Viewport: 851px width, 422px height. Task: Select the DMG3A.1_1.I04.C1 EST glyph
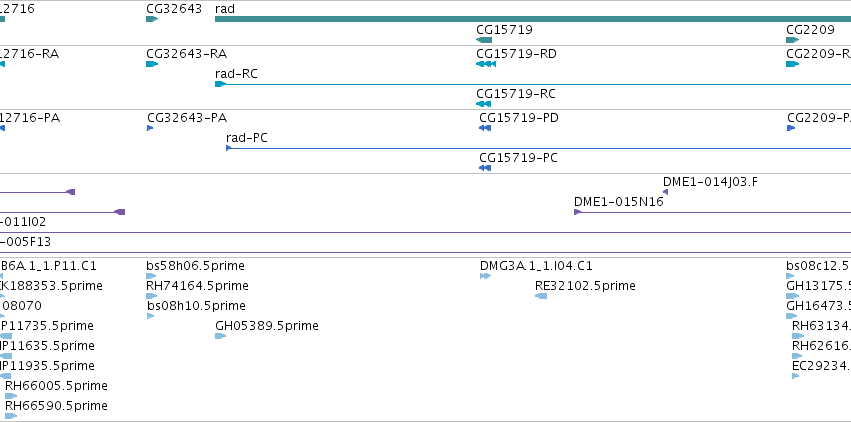485,276
